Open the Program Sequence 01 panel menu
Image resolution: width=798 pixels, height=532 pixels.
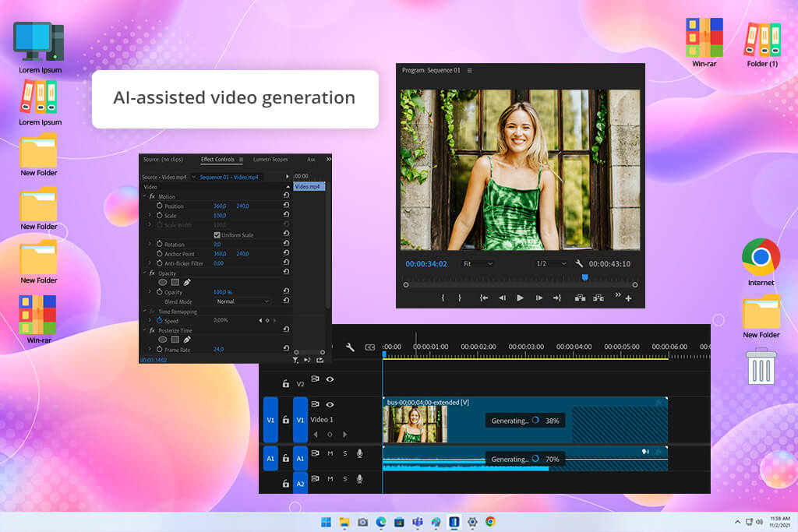tap(469, 70)
